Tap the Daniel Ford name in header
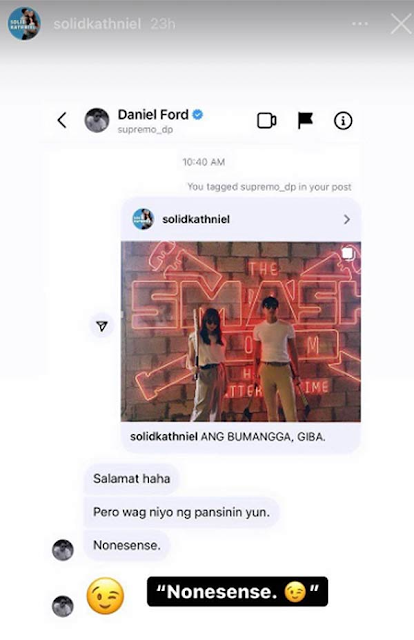Screen dimensions: 414x640 coord(153,115)
